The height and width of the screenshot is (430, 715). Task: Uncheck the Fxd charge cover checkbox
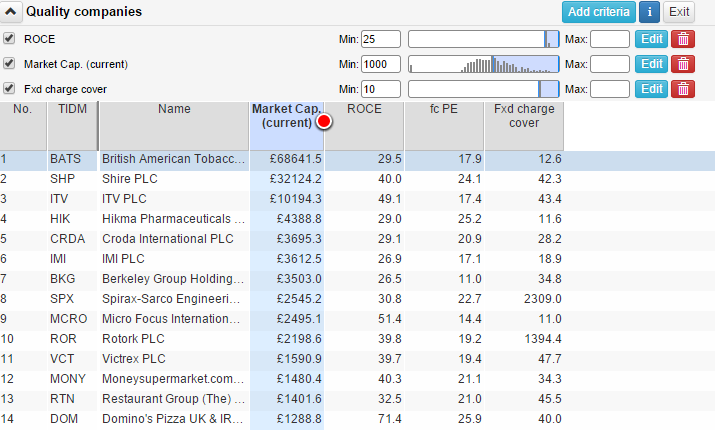tap(9, 88)
